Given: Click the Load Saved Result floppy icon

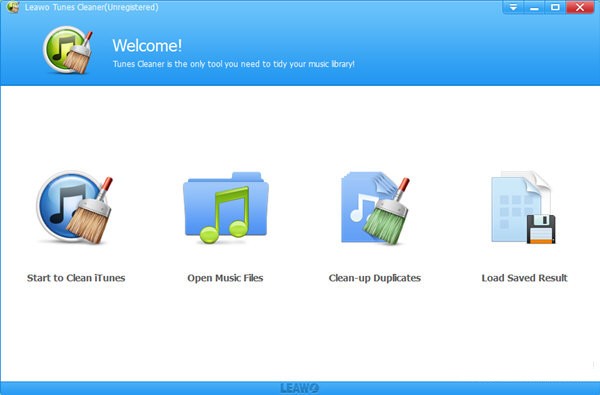Looking at the screenshot, I should 523,207.
